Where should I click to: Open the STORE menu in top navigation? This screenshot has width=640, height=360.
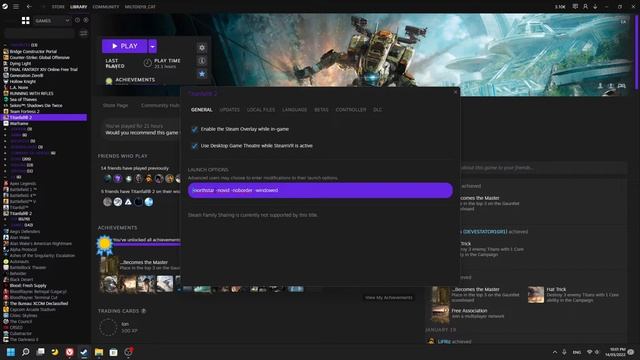coord(58,7)
